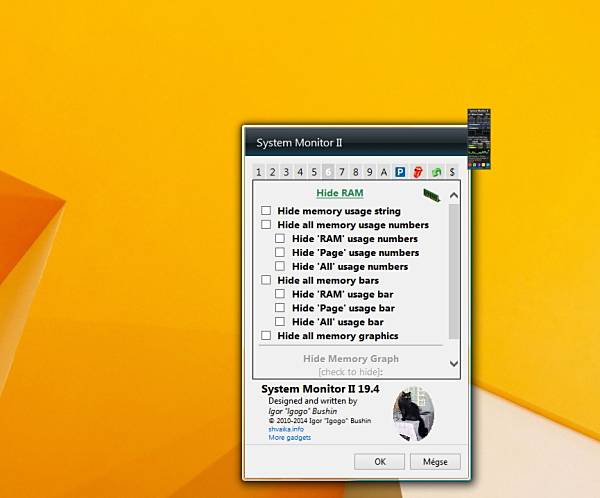Switch to settings tab 7
Viewport: 600px width, 498px height.
(x=342, y=172)
